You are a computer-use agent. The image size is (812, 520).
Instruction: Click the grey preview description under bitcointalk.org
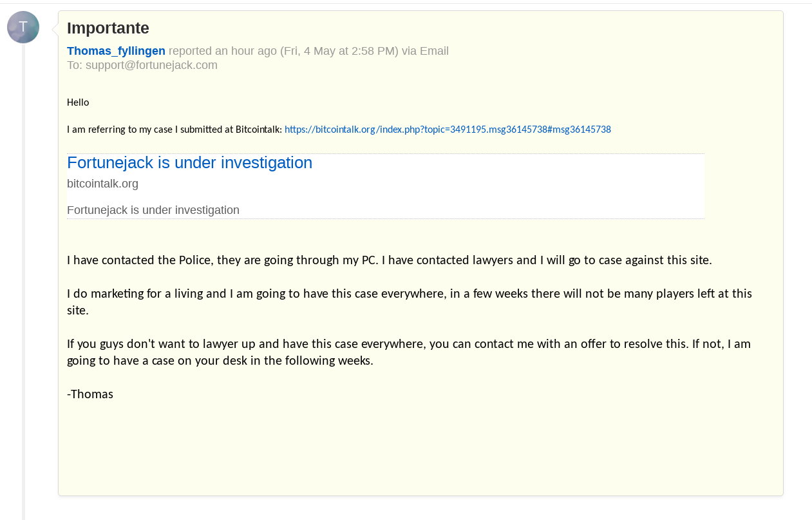(153, 210)
